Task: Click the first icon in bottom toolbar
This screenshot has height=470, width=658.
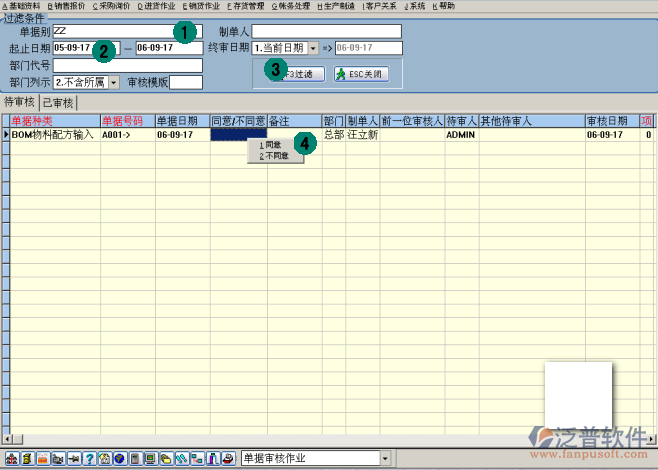Action: coord(11,459)
